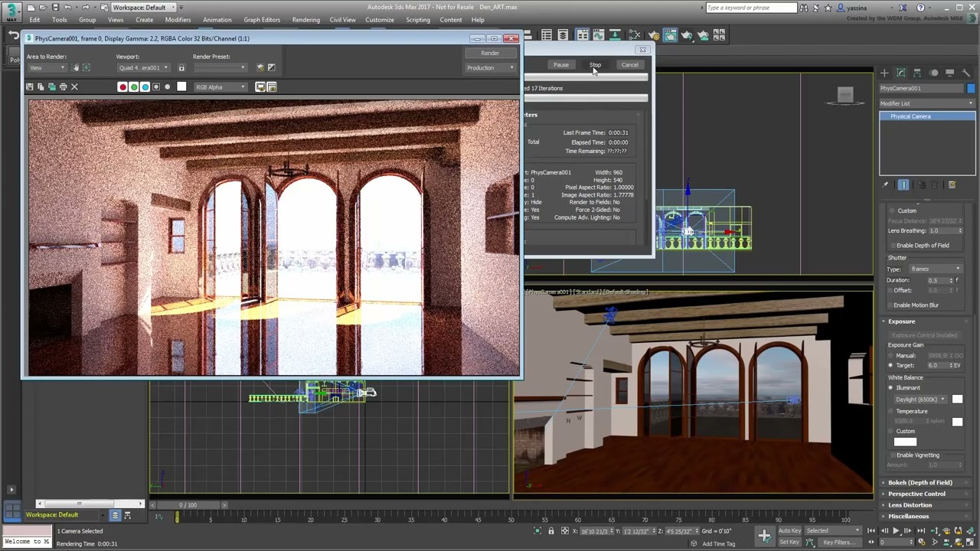Open Key Filters dialog

[x=838, y=543]
